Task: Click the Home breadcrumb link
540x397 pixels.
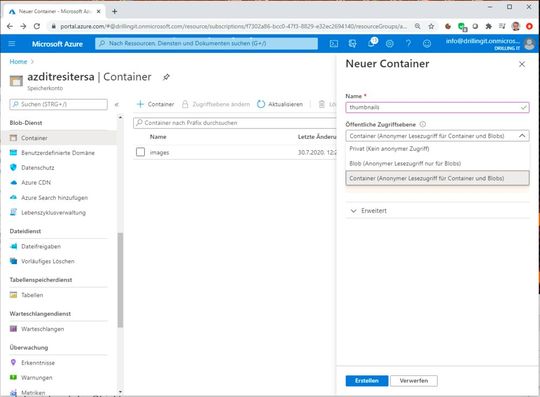Action: tap(18, 62)
